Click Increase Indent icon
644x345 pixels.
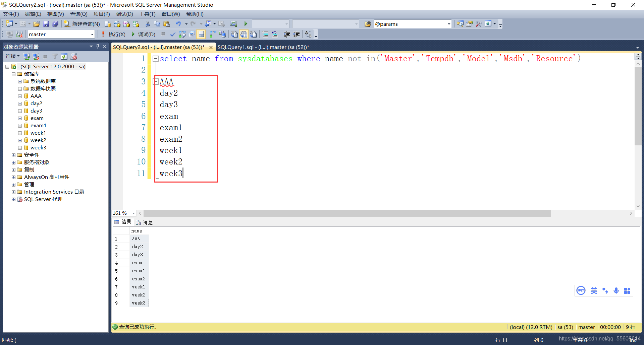coord(296,34)
